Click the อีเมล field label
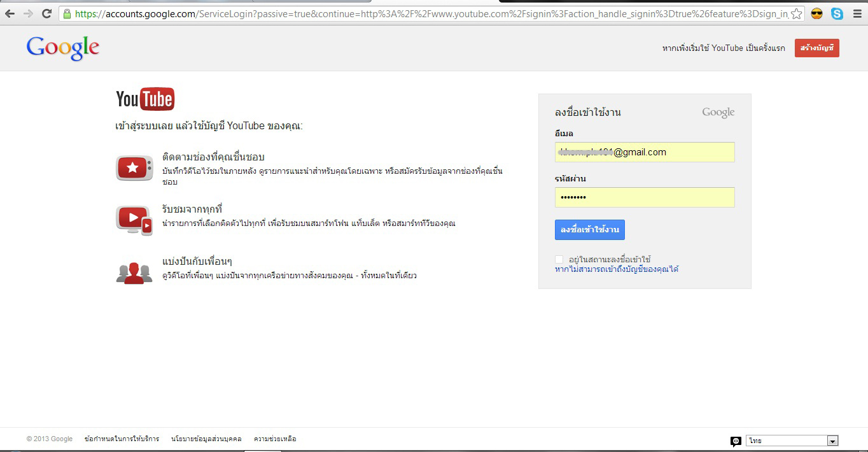Image resolution: width=868 pixels, height=452 pixels. (x=564, y=133)
